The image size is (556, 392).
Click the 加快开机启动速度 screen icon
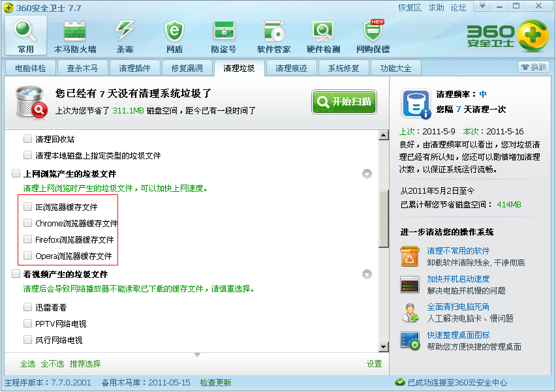click(x=410, y=284)
